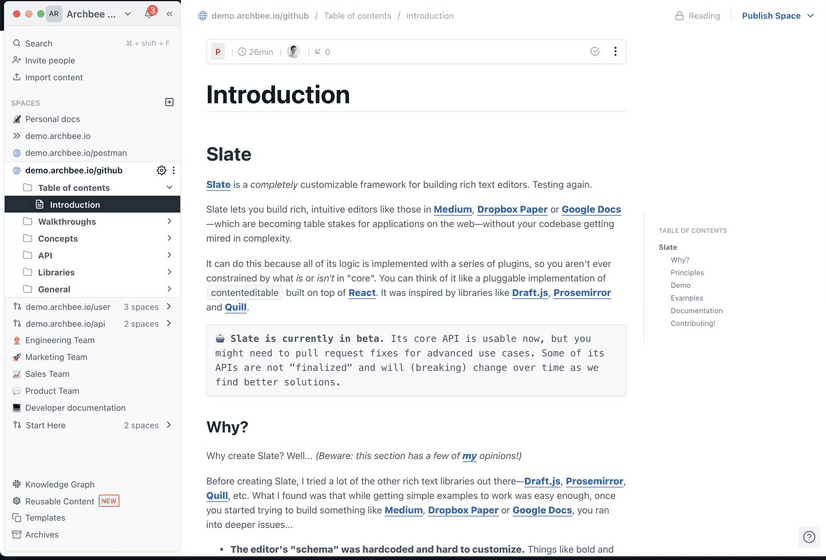Open the Knowledge Graph item
This screenshot has width=826, height=560.
(x=59, y=484)
